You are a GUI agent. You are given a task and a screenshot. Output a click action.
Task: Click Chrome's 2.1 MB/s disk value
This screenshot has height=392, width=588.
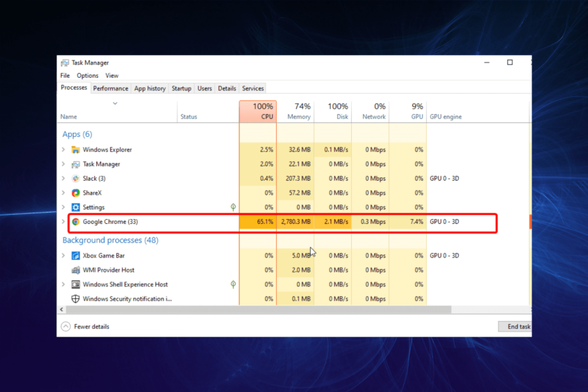(x=336, y=221)
